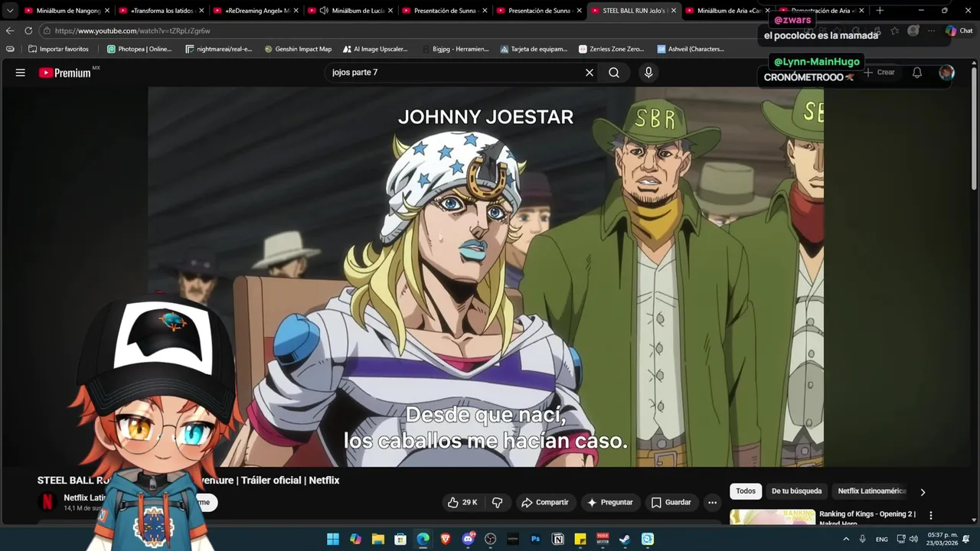Switch to Brave browser in taskbar
This screenshot has height=551, width=980.
click(x=446, y=539)
